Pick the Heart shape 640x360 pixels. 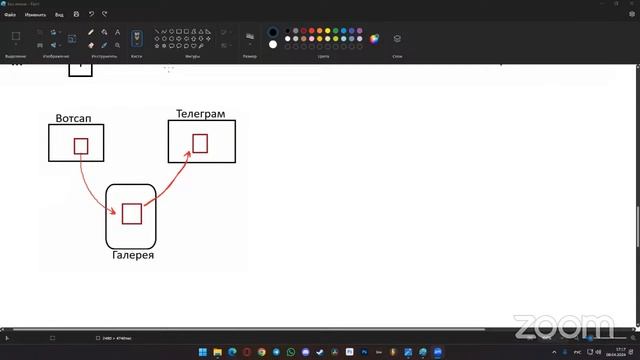click(x=193, y=46)
